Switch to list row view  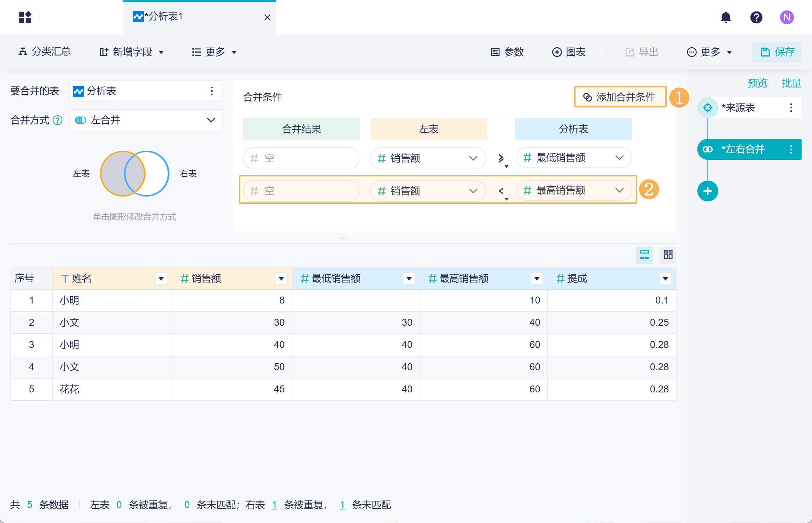[x=644, y=255]
